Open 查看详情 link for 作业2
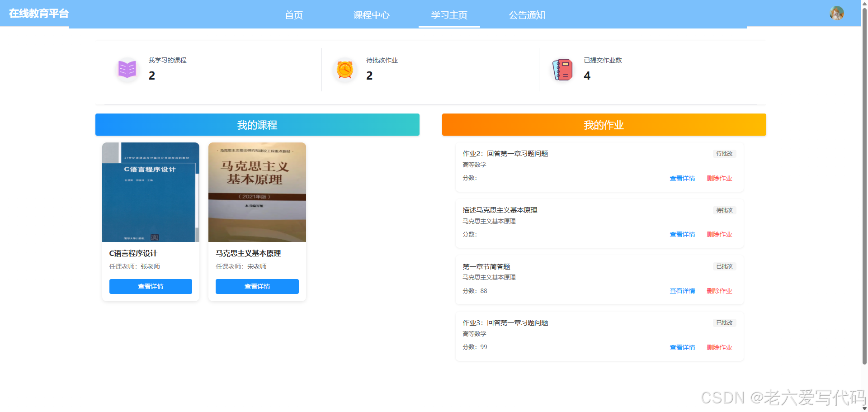 pyautogui.click(x=682, y=178)
